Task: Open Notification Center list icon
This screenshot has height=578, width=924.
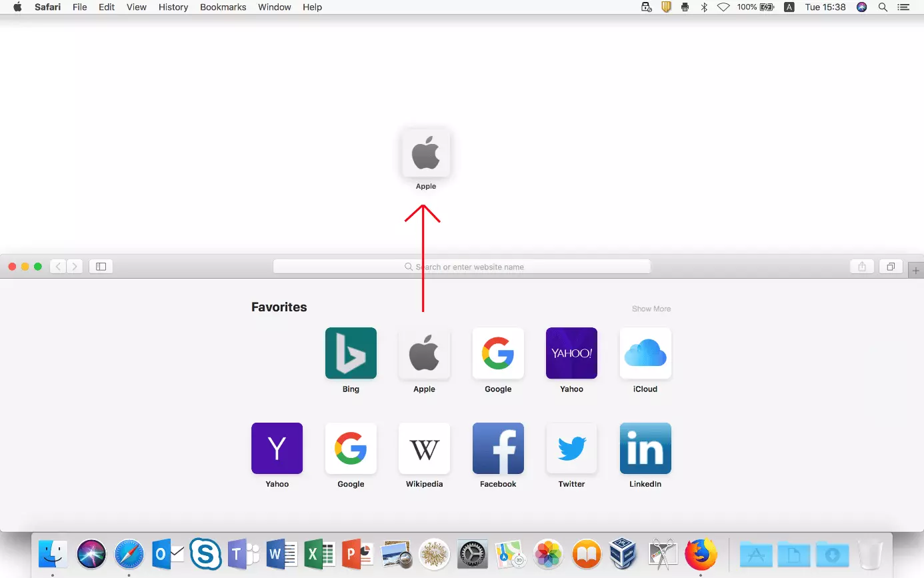Action: (904, 7)
